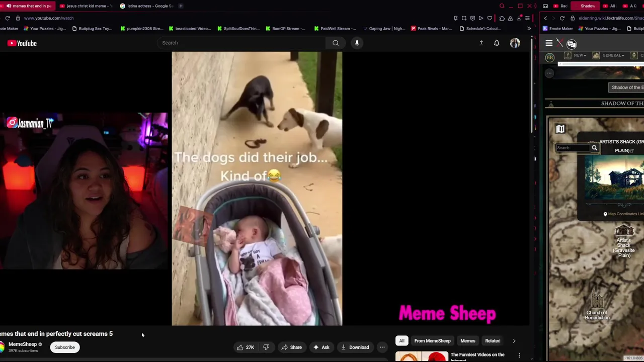
Task: Select the All filter chip
Action: tap(401, 341)
